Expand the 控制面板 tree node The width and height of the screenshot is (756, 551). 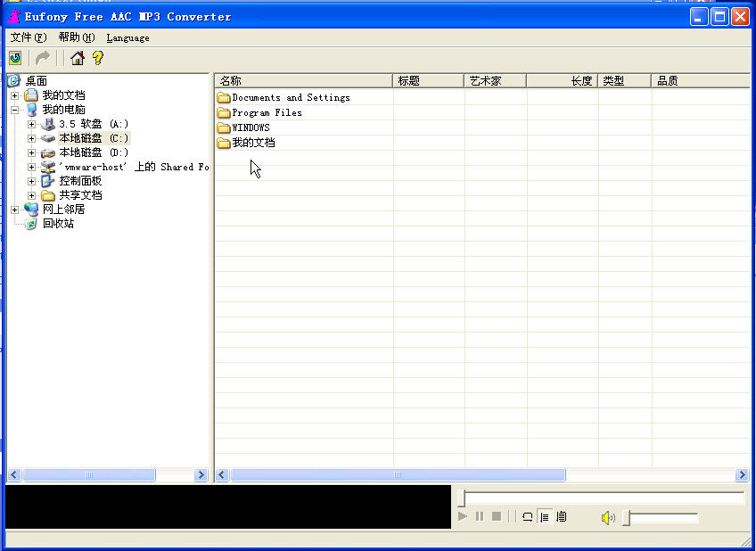(32, 181)
